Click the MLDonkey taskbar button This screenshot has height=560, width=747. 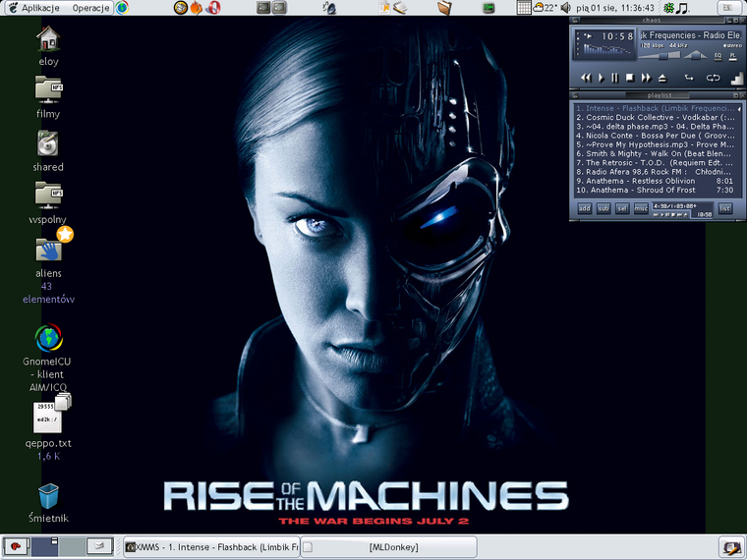coord(389,547)
